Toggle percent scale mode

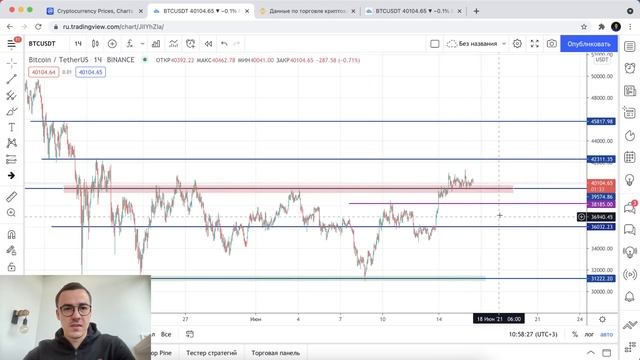point(575,334)
